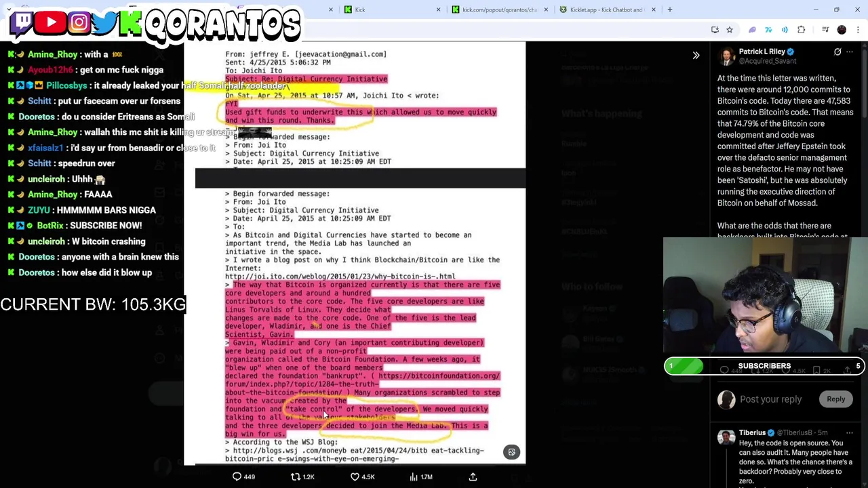Click the blue sound-wave extension icon
868x488 pixels.
pyautogui.click(x=785, y=30)
